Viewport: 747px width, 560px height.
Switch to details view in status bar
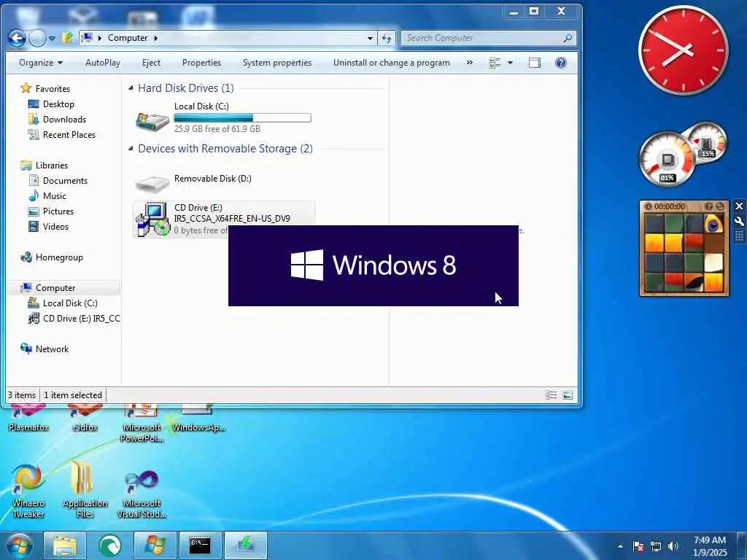coord(551,395)
